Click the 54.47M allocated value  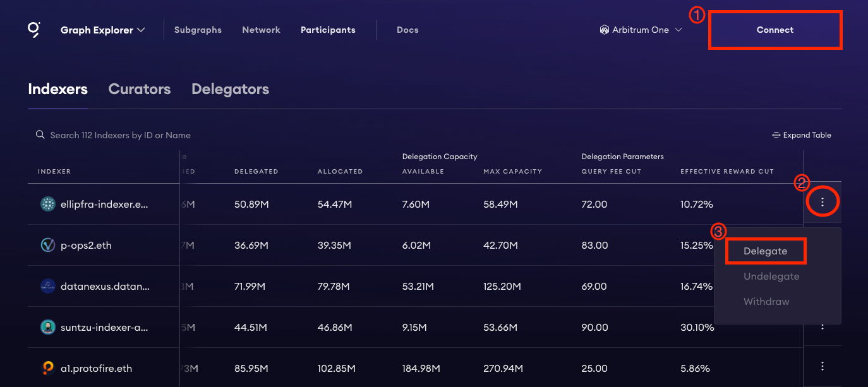coord(334,205)
